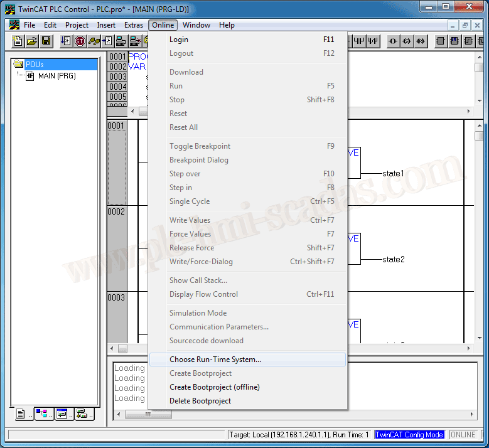Open the Data types tab icon

pos(41,414)
